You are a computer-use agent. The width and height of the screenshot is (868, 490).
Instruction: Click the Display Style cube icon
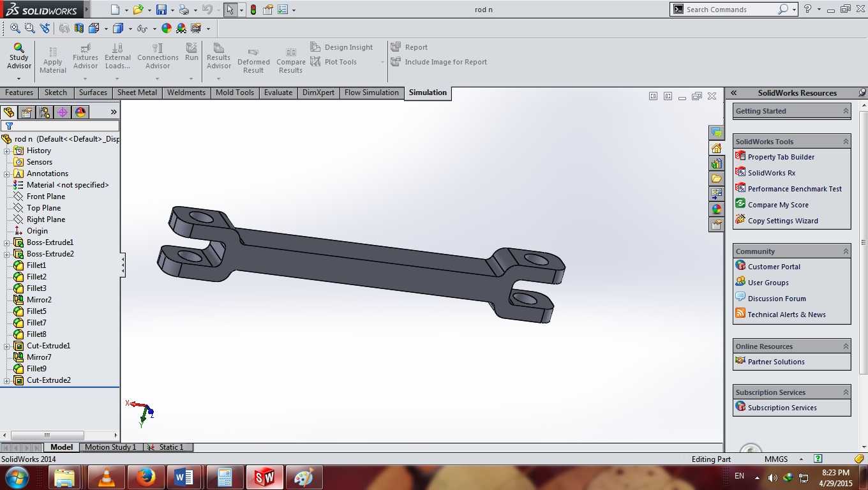tap(118, 28)
